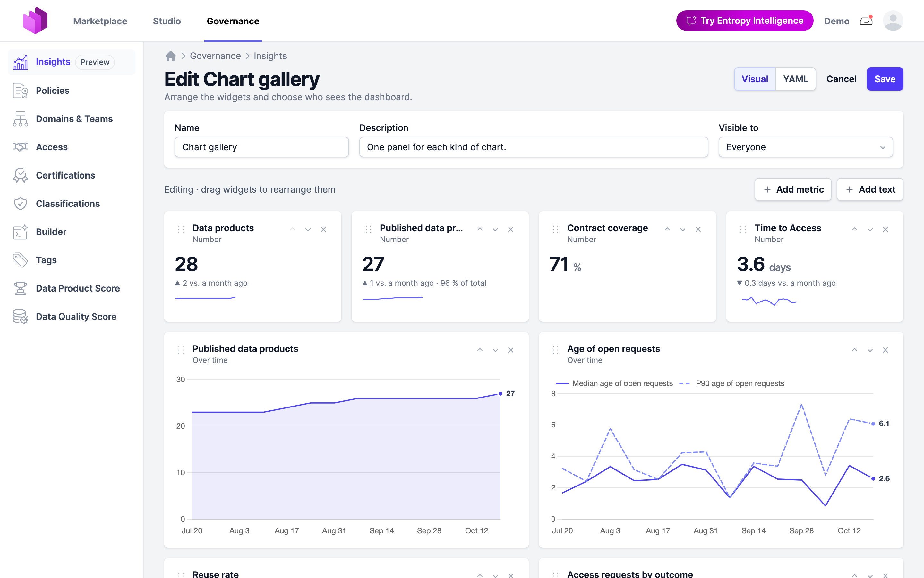
Task: Open the Studio tab
Action: pyautogui.click(x=167, y=21)
